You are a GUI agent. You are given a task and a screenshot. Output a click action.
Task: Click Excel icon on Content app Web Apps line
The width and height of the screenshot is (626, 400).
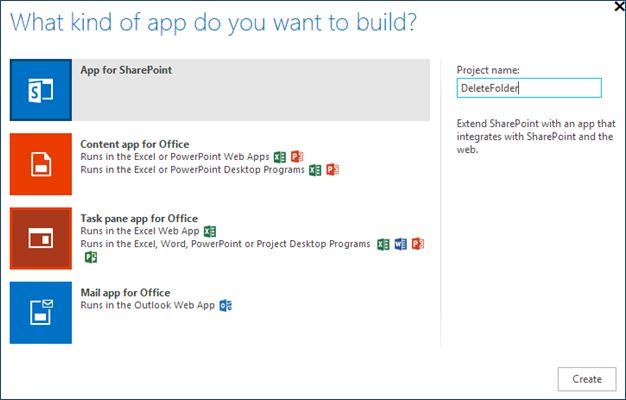point(280,157)
